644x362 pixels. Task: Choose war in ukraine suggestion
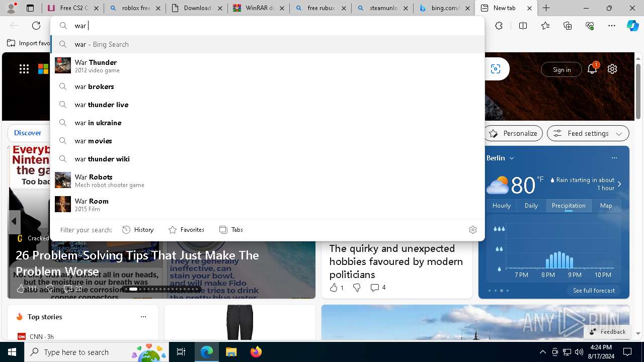coord(267,123)
